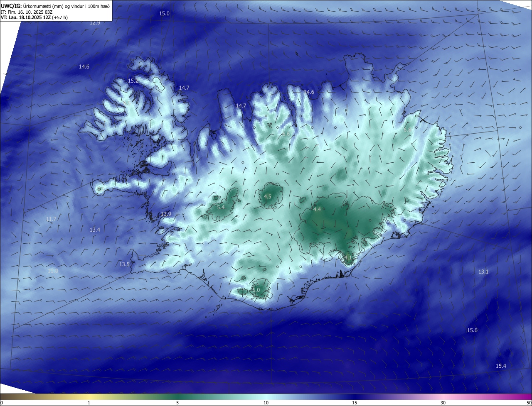Viewport: 532px width, 406px height.
Task: Click the 10 tick on the color scale
Action: point(266,403)
